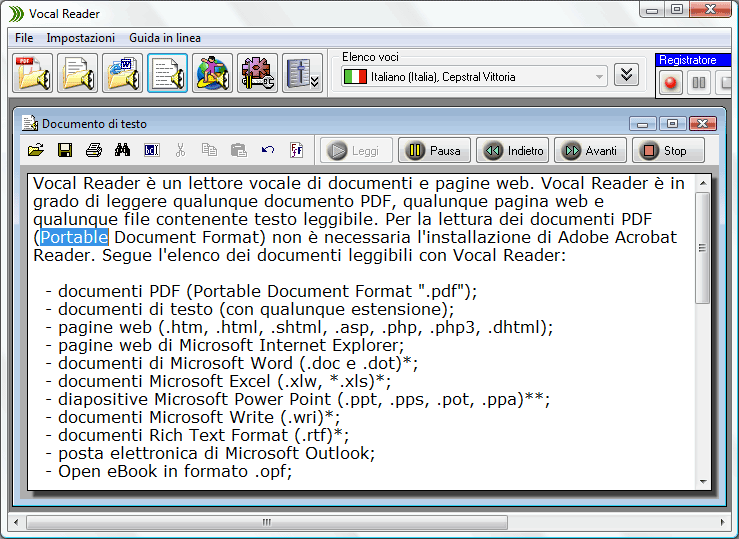Cut selection with the scissors icon
The image size is (739, 539).
point(181,150)
